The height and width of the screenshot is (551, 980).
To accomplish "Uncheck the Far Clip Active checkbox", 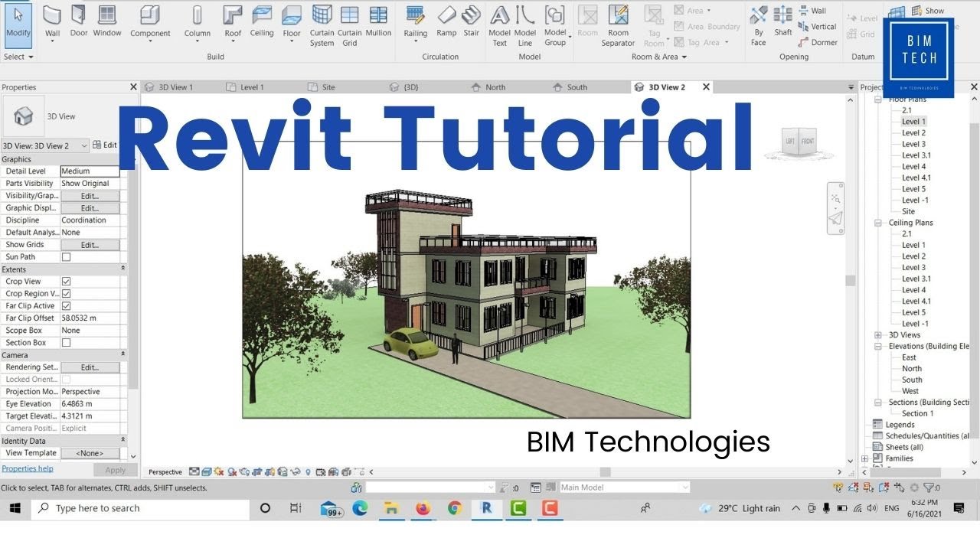I will [66, 306].
